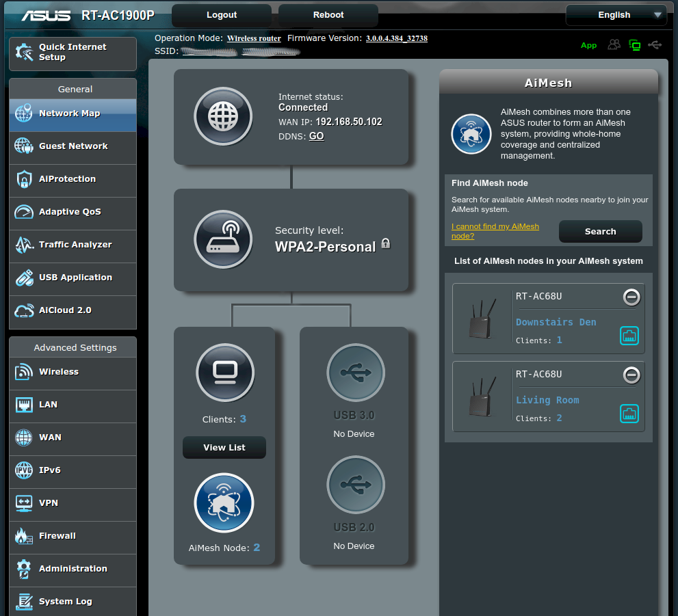Open LAN settings
This screenshot has width=678, height=616.
coord(73,406)
